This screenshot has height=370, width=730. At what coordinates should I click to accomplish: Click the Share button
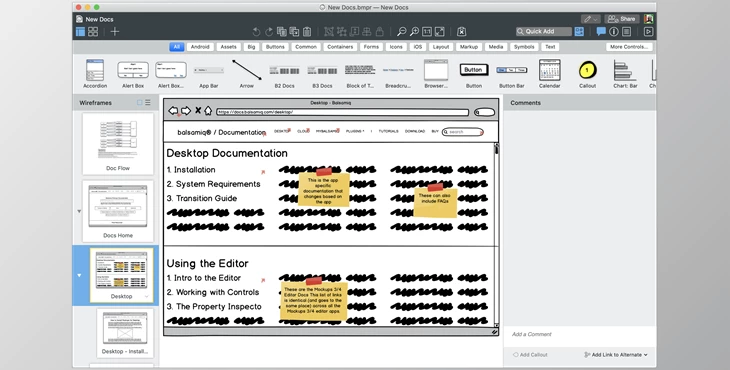[622, 19]
